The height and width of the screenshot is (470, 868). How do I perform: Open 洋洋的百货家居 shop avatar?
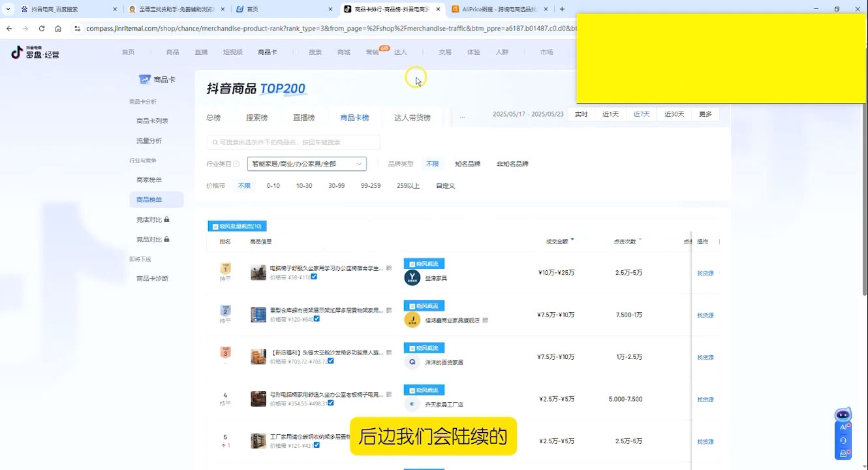point(412,362)
